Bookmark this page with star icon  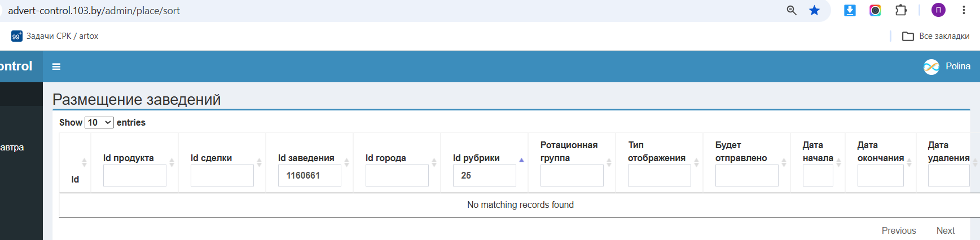tap(814, 10)
